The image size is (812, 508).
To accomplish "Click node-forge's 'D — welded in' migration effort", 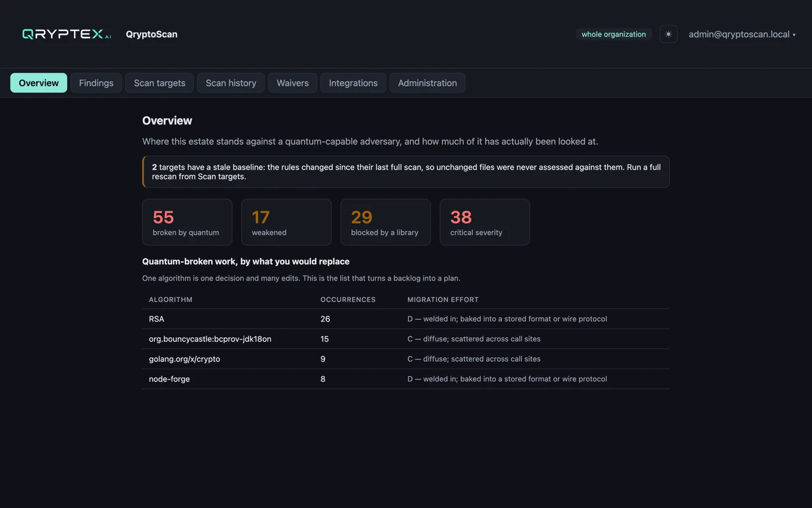I will [507, 379].
